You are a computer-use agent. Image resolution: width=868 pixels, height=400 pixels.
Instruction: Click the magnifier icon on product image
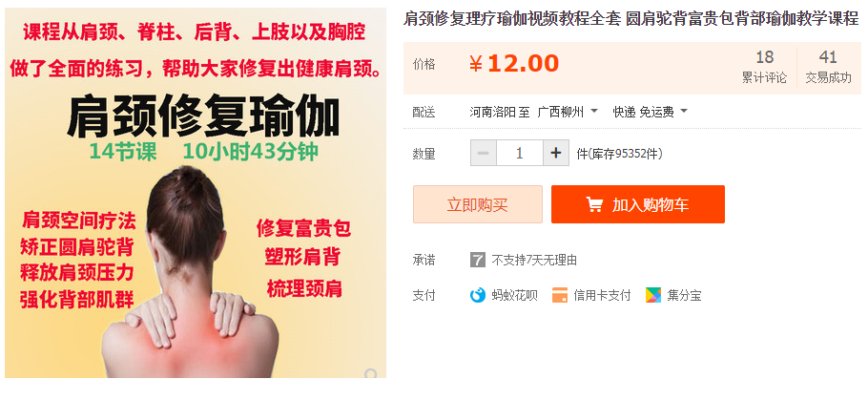[x=371, y=374]
